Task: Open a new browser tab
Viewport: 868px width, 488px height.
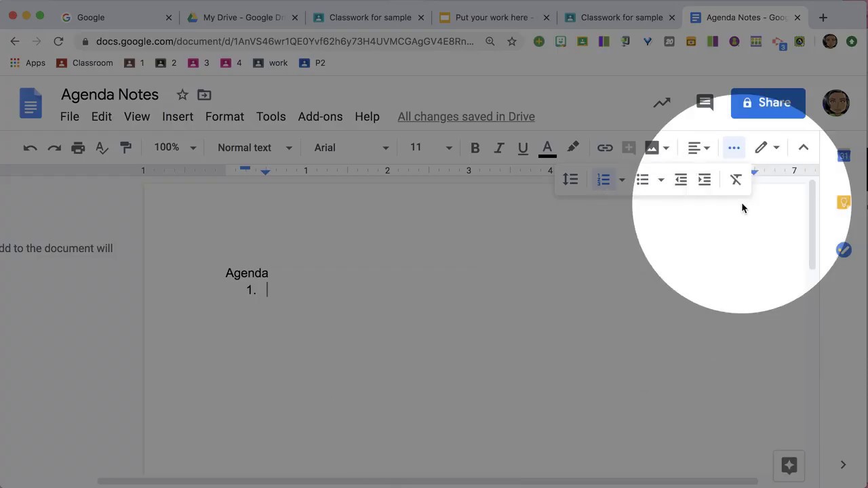Action: (x=823, y=18)
